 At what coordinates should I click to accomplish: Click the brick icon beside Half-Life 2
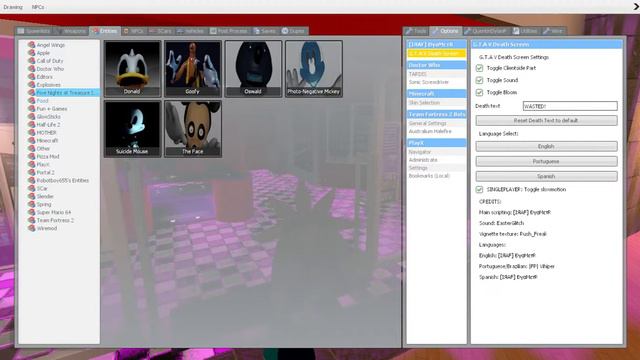(x=31, y=124)
